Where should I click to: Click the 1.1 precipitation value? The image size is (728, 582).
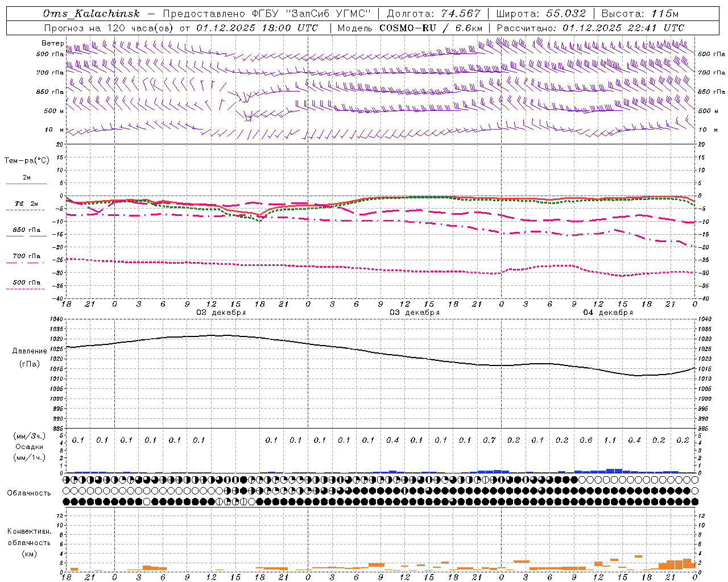[x=610, y=440]
